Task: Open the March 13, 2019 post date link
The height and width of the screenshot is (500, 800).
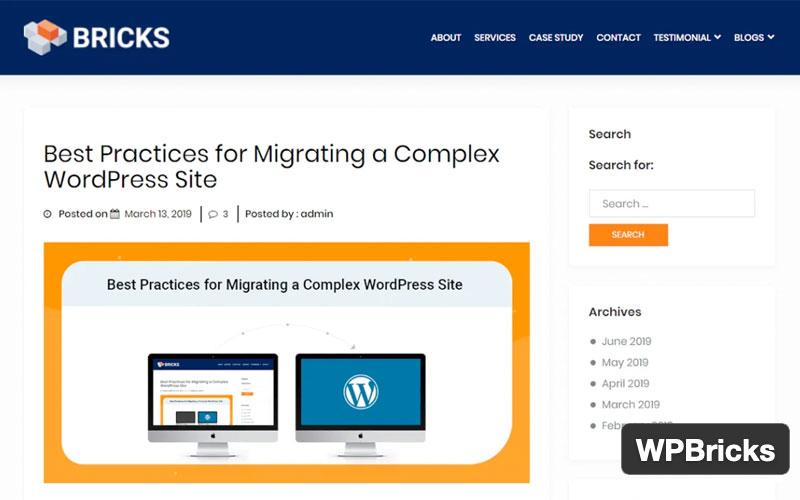Action: point(158,214)
